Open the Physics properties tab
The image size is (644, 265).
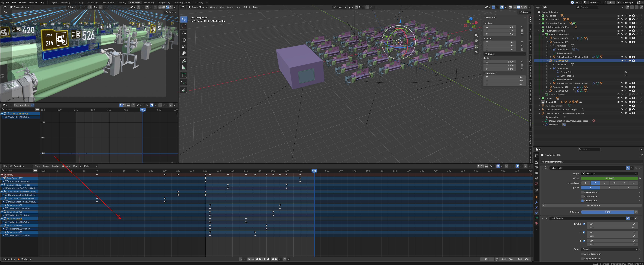click(536, 208)
